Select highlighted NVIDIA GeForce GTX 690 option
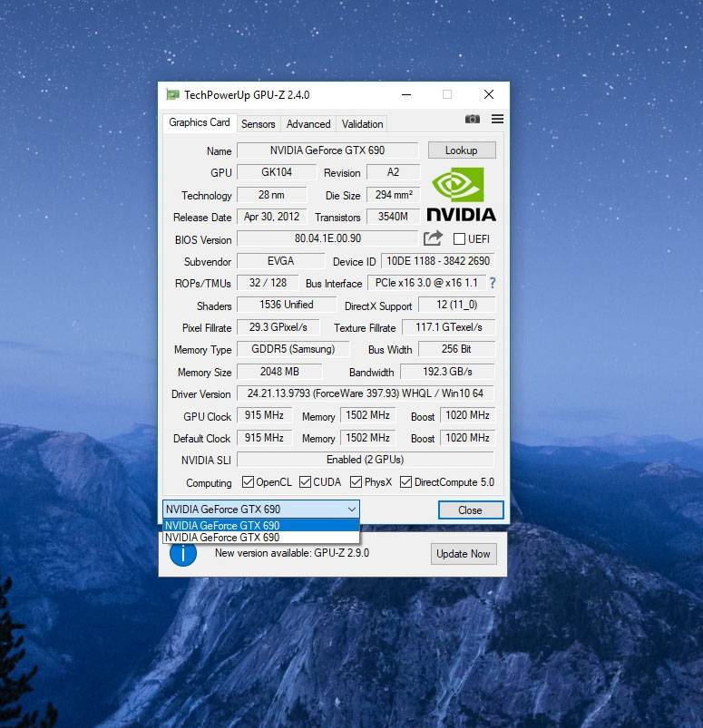703x728 pixels. click(261, 525)
